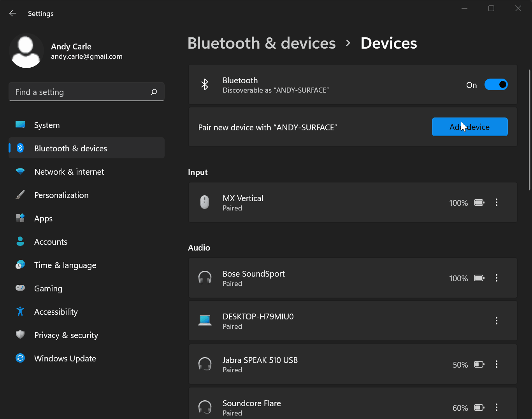Image resolution: width=532 pixels, height=419 pixels.
Task: Turn off the Bluetooth toggle
Action: pos(496,84)
